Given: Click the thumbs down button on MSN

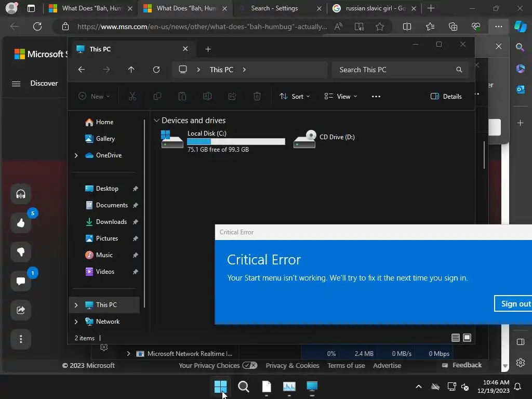Looking at the screenshot, I should point(21,252).
